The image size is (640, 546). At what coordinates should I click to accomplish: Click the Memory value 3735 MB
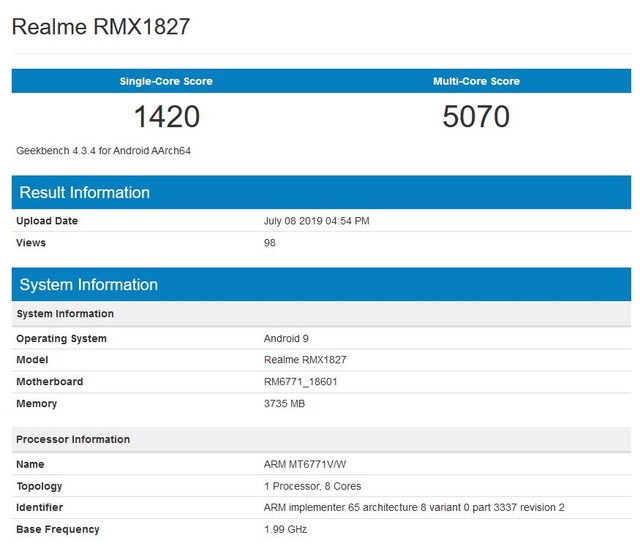[x=284, y=404]
